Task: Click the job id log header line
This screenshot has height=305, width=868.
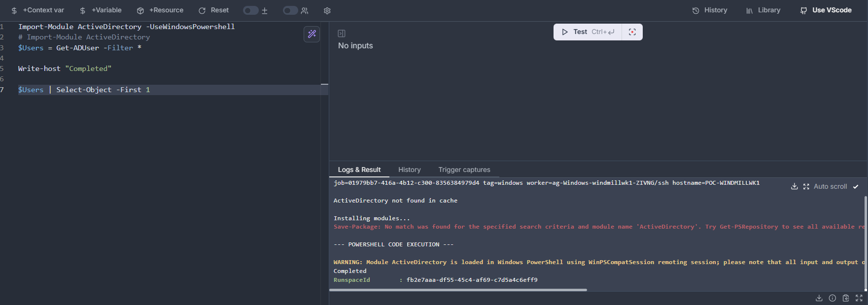Action: point(547,183)
